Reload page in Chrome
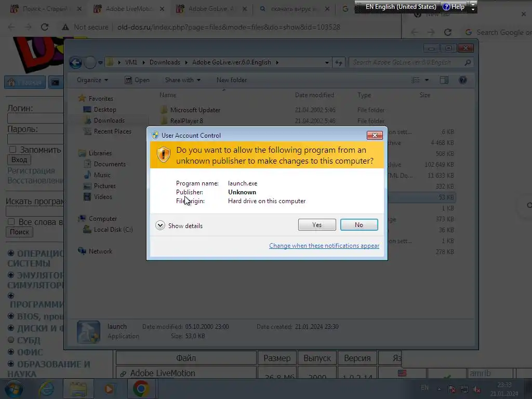Screen dimensions: 532x399 (45, 27)
